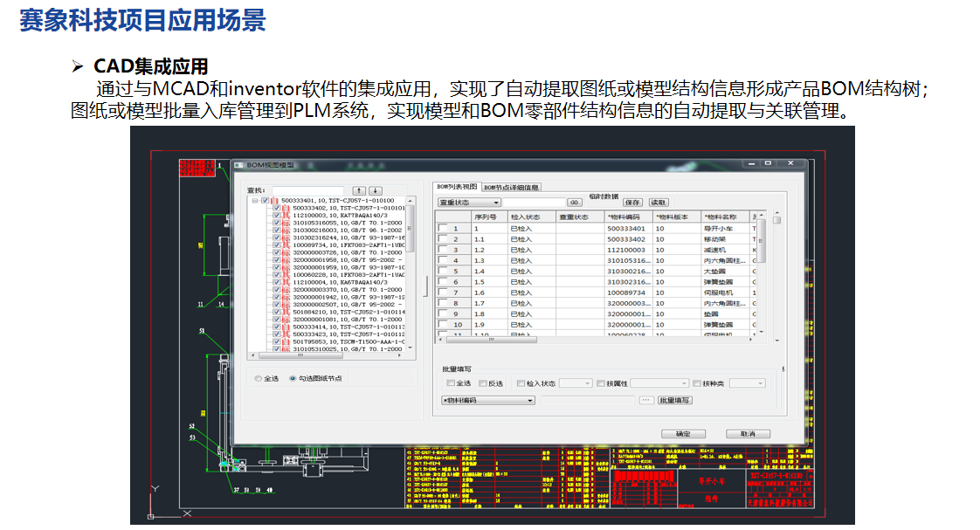The image size is (980, 530).
Task: Click the ellipsis browse button
Action: [x=646, y=400]
